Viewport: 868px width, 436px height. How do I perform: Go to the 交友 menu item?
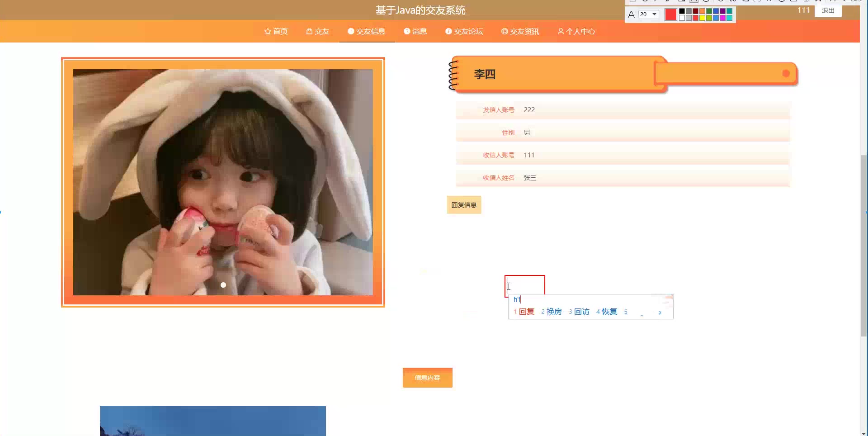(x=317, y=31)
